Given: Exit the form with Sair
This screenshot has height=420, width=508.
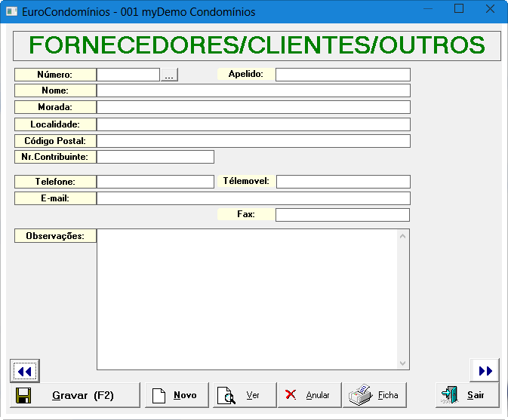Looking at the screenshot, I should 466,395.
